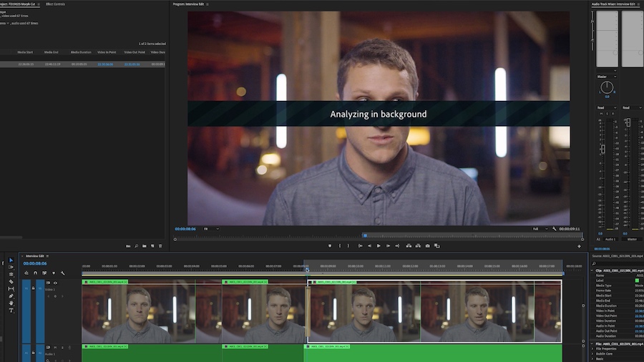The width and height of the screenshot is (644, 362).
Task: Select the Type tool
Action: [x=11, y=310]
